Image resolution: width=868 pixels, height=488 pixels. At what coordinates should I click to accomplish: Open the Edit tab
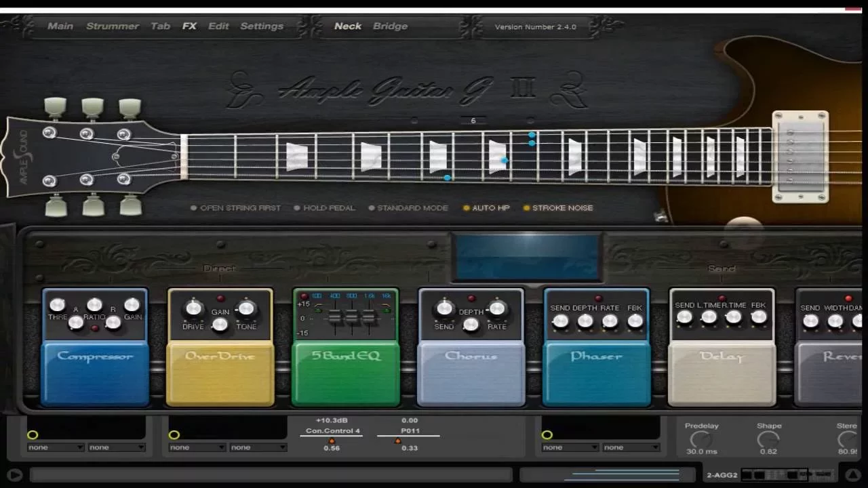(x=218, y=26)
